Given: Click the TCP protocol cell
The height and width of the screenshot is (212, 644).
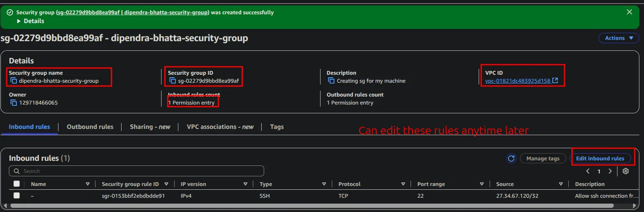Looking at the screenshot, I should [x=343, y=196].
